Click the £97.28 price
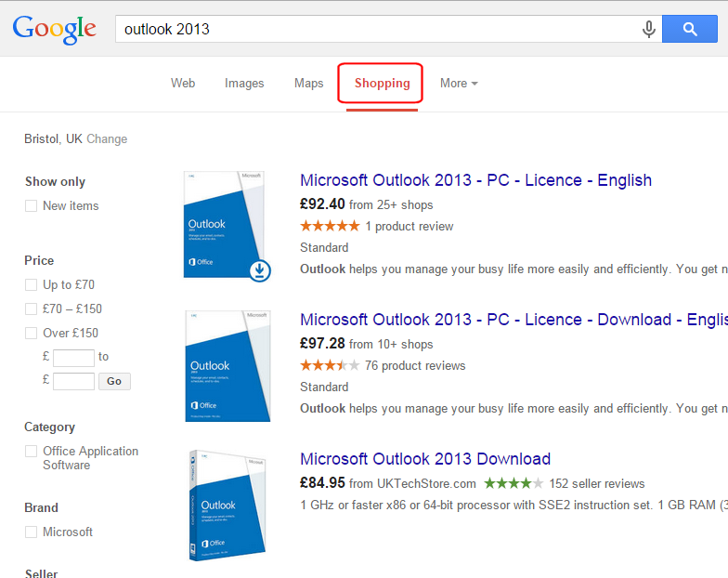The image size is (728, 578). tap(322, 344)
